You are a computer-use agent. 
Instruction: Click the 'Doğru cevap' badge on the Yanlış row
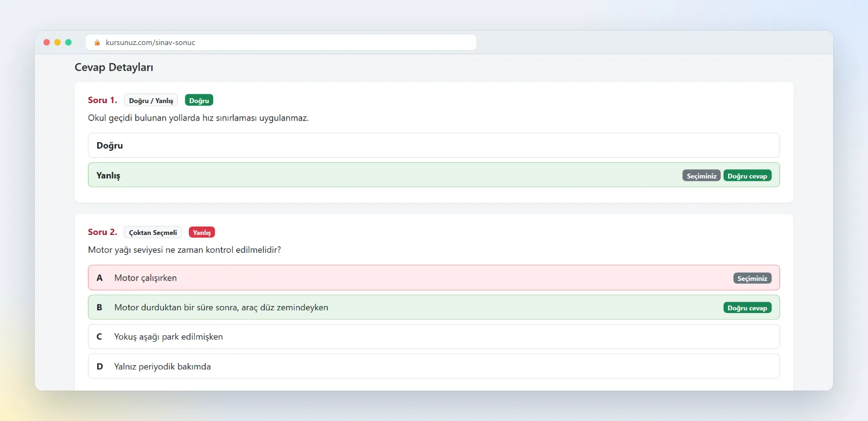(748, 176)
